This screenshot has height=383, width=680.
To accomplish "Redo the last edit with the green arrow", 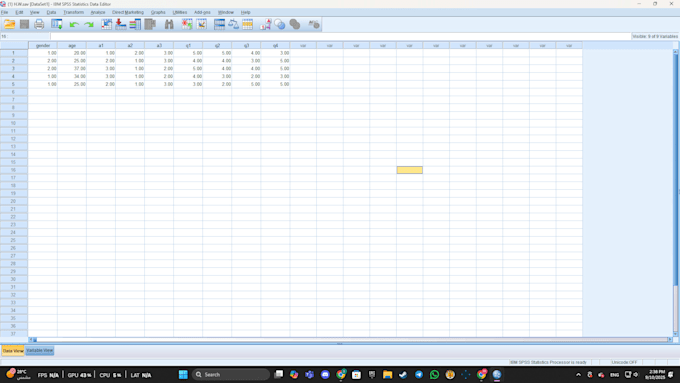I will [89, 25].
